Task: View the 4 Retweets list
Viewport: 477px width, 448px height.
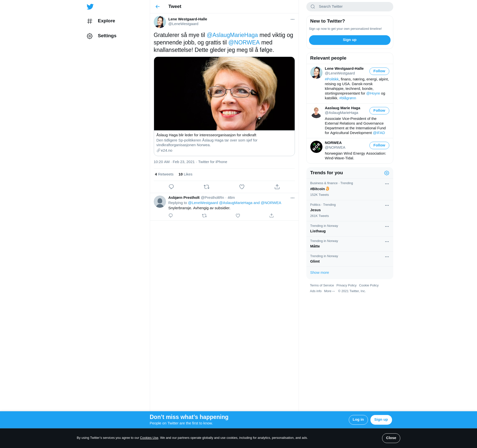Action: click(x=164, y=174)
